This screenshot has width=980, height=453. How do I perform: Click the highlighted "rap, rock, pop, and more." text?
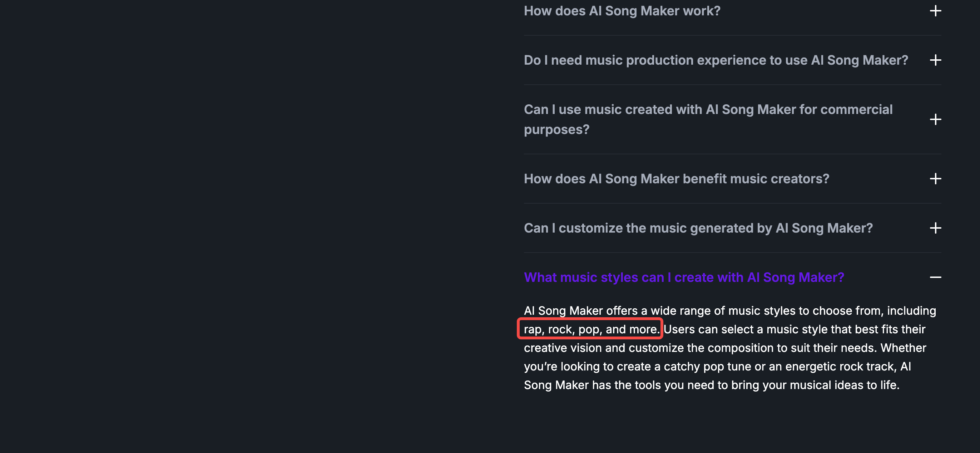point(592,329)
